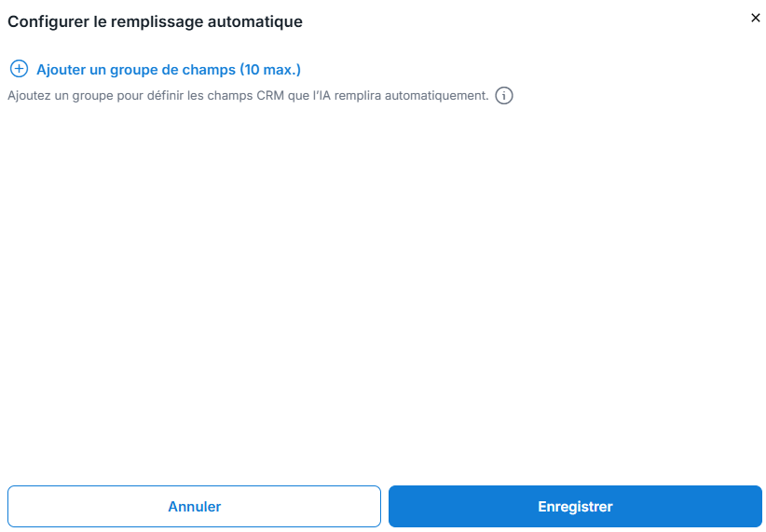The image size is (766, 532).
Task: Click the info icon after the description
Action: 504,96
